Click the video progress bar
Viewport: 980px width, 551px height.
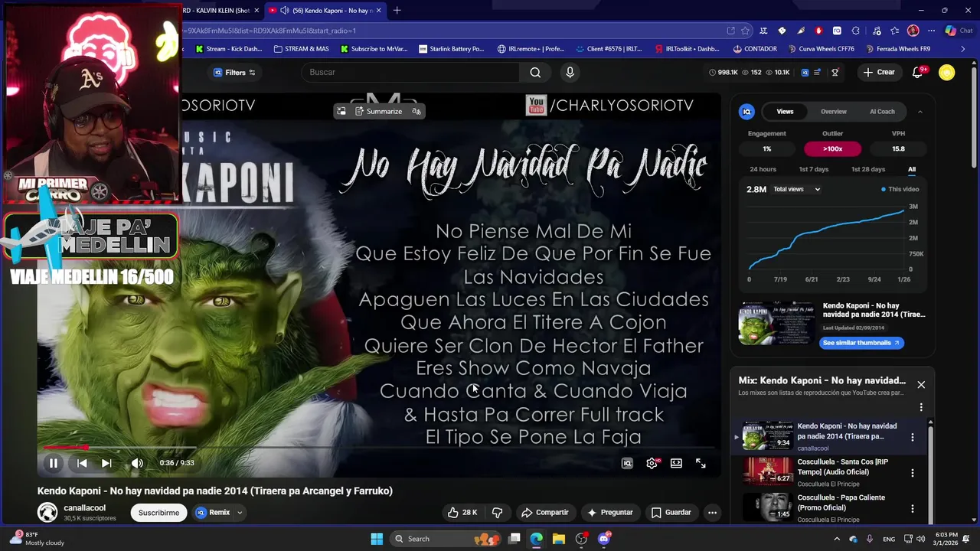(379, 447)
